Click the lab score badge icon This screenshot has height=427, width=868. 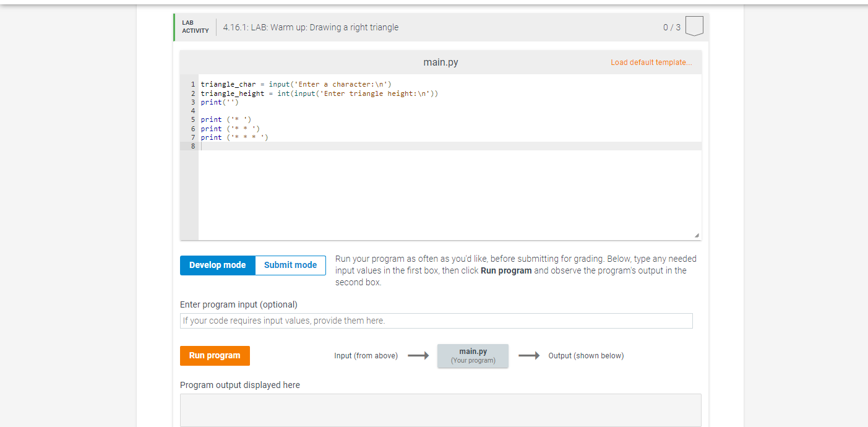695,27
